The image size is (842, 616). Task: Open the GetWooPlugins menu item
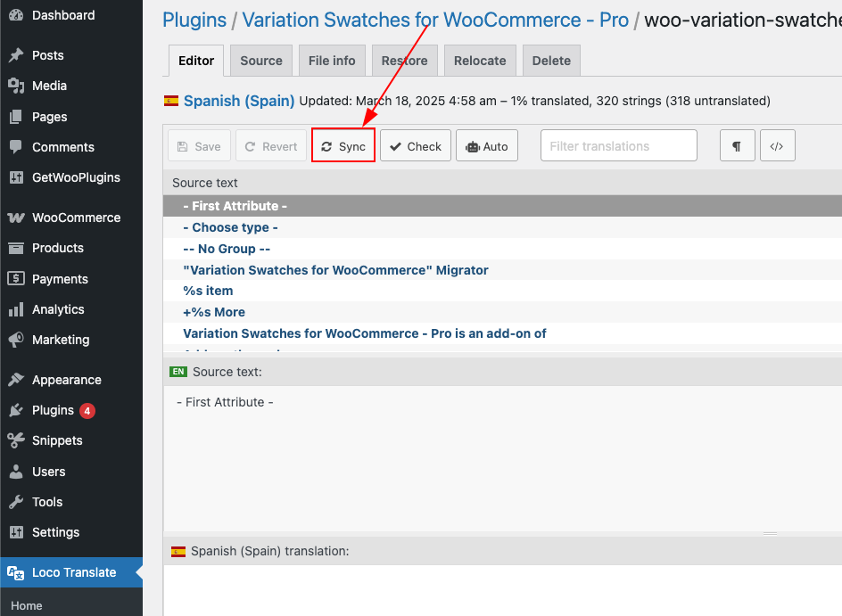71,177
